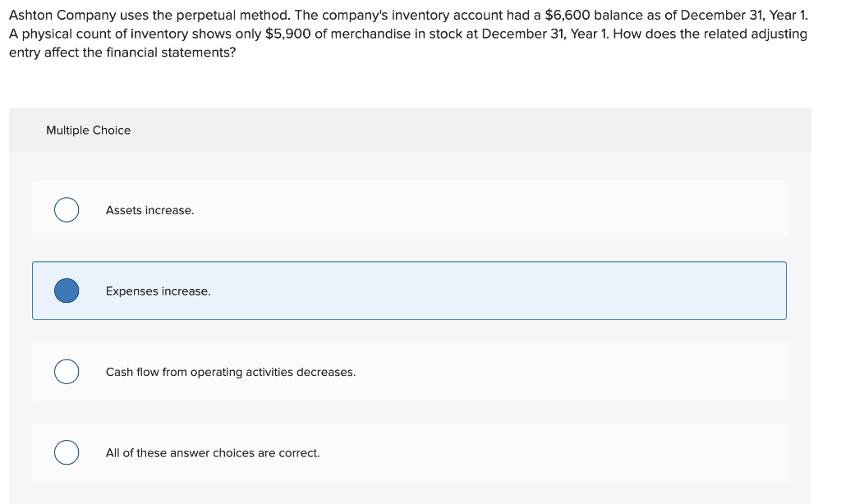Screen dimensions: 841x504
Task: Click the 'Expenses increase.' label text
Action: 158,291
